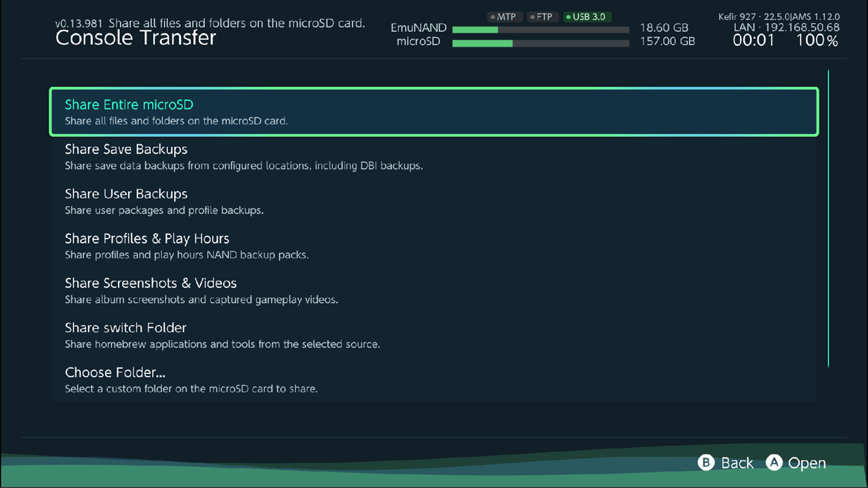Click the B button icon

(x=707, y=463)
